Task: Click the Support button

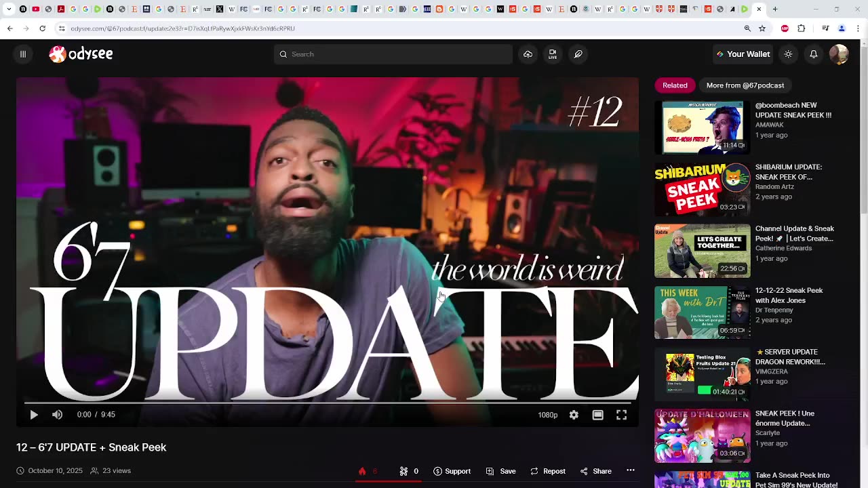Action: click(x=452, y=471)
